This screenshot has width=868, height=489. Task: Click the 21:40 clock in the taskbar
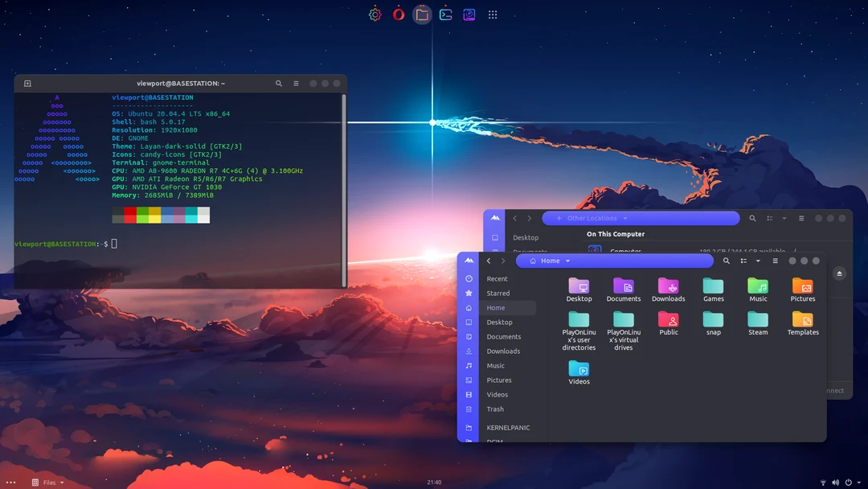click(x=433, y=482)
